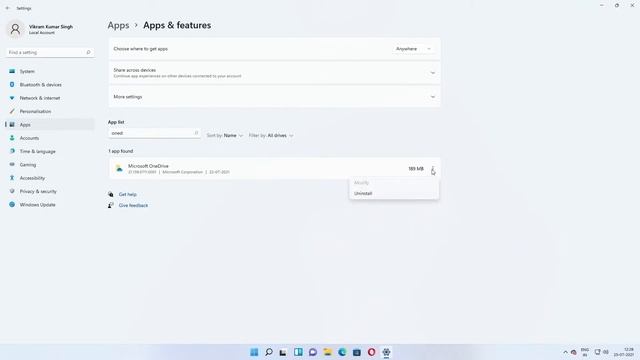
Task: Click the user profile avatar
Action: [16, 29]
